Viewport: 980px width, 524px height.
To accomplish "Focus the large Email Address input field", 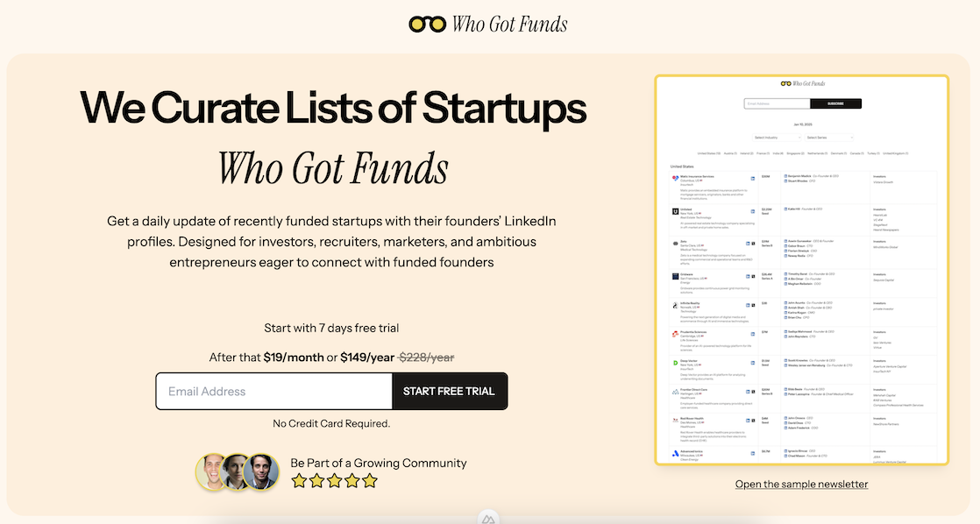I will click(273, 392).
